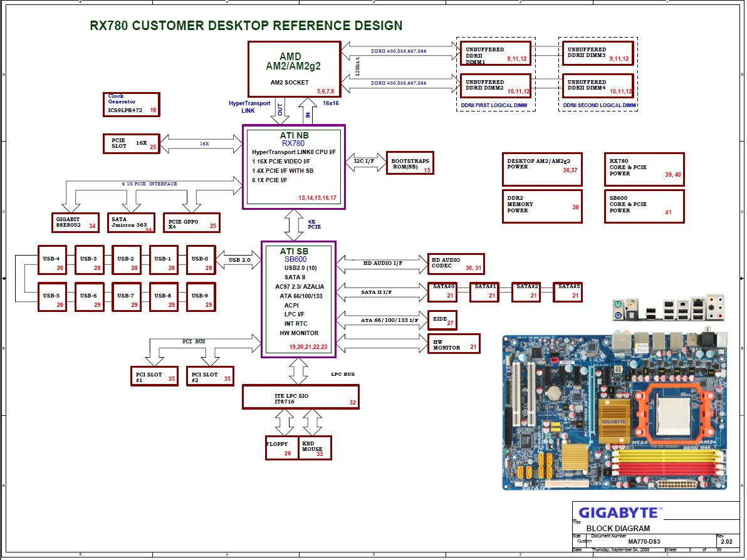
Task: Click the BLOCK DIAGRAM title text
Action: point(618,528)
